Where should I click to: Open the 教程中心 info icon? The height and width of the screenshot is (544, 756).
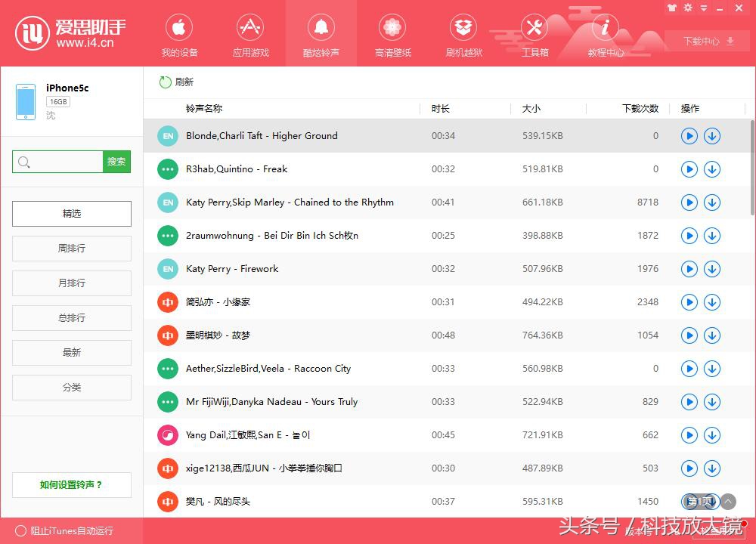tap(606, 29)
